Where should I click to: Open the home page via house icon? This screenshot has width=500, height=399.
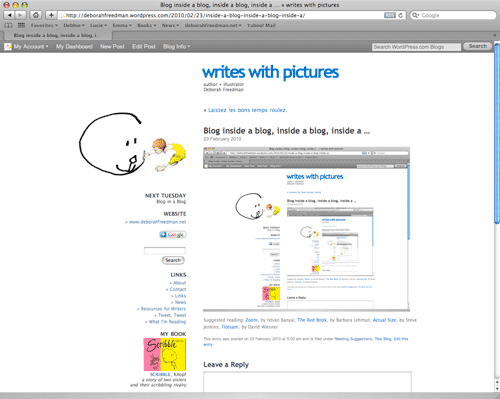36,15
